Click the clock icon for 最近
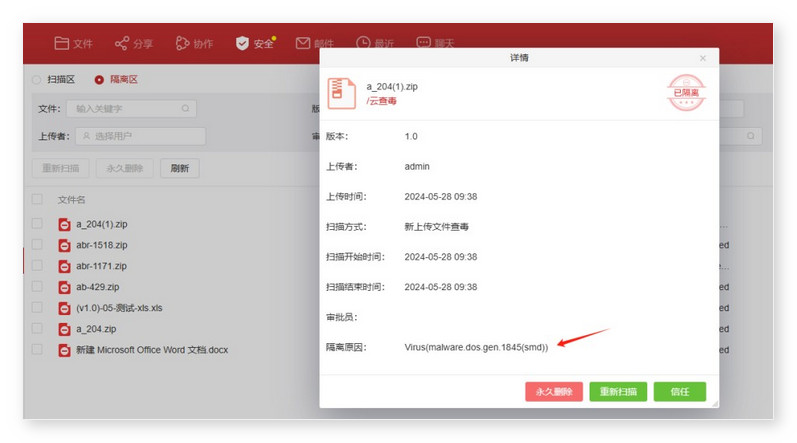The width and height of the screenshot is (797, 443). 363,43
